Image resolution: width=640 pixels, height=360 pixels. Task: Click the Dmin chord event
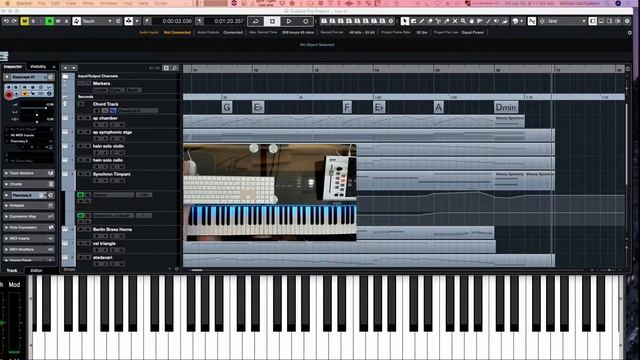point(506,107)
